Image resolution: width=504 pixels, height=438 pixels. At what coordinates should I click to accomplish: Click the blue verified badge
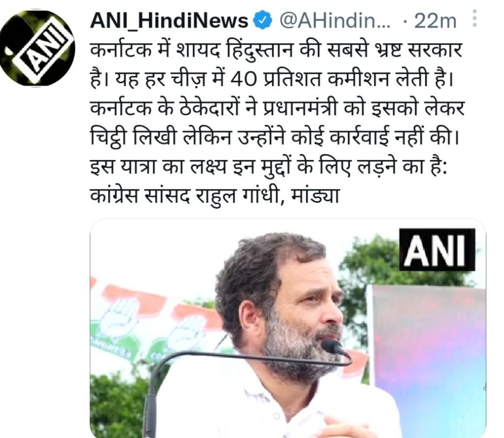click(263, 21)
